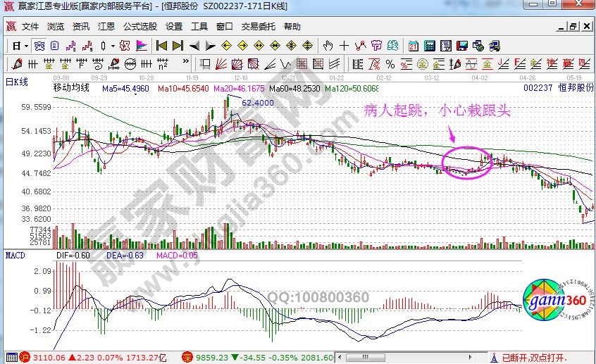Click the DEA=-0.63 value
The width and height of the screenshot is (596, 364).
point(125,256)
